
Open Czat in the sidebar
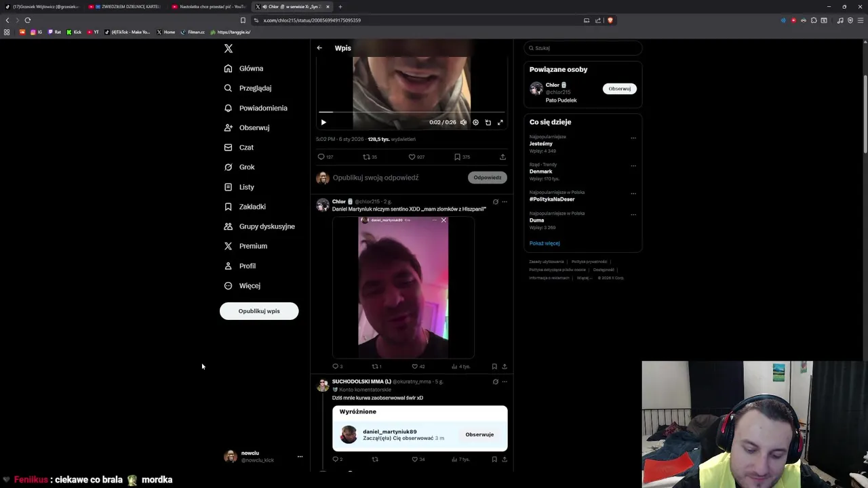(239, 147)
